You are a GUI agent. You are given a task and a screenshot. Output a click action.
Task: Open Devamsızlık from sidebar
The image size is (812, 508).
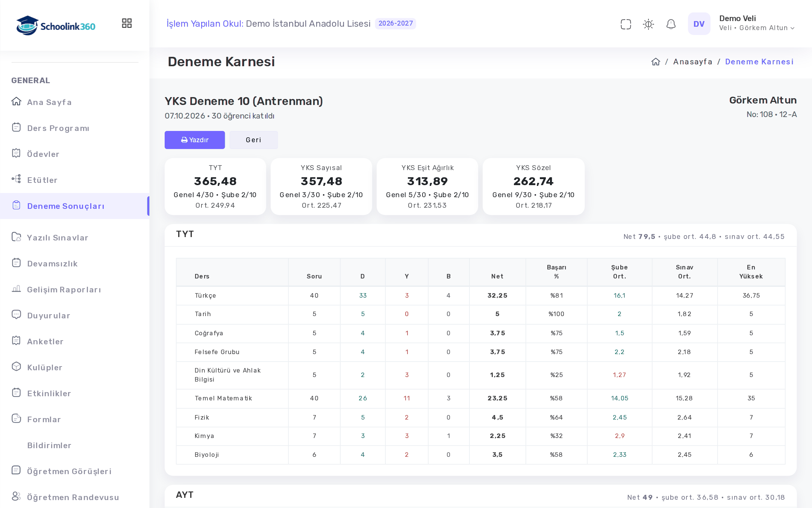74,263
